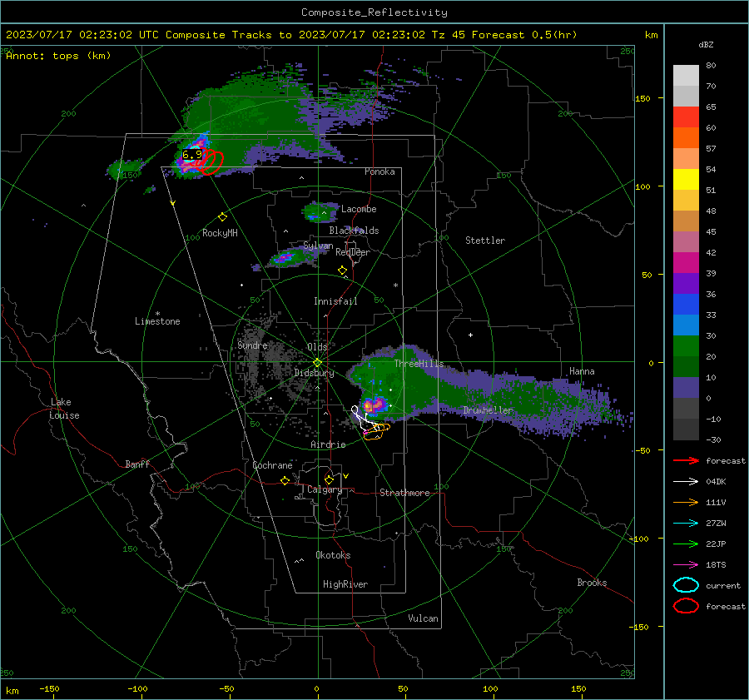
Task: Click the magenta 39-42 dBZ color swatch
Action: click(686, 263)
